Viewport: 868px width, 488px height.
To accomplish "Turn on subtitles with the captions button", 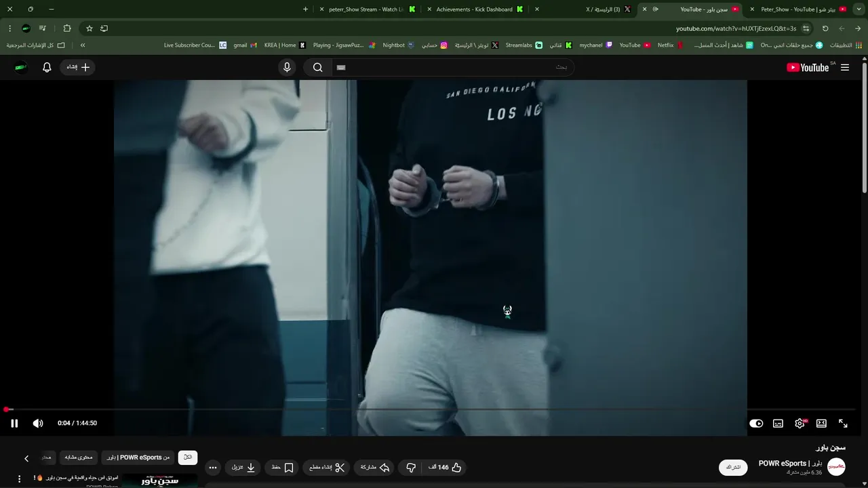I will click(778, 423).
